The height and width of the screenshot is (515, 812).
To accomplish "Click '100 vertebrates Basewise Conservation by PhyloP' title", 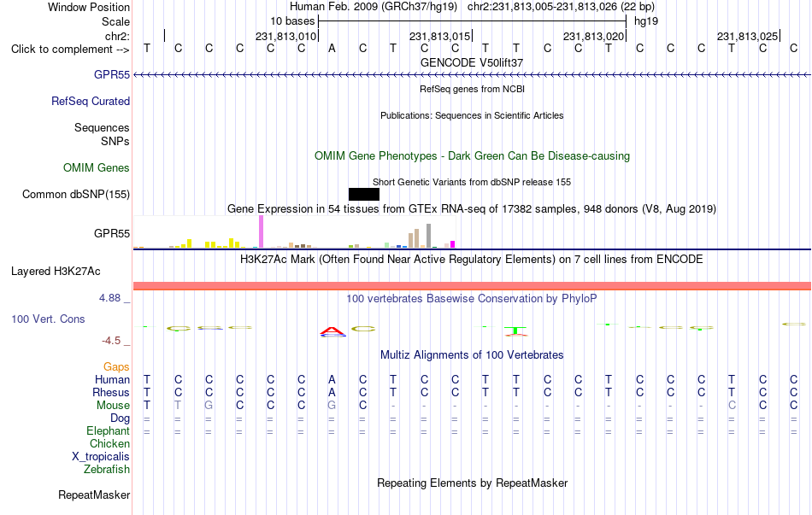I will 472,299.
